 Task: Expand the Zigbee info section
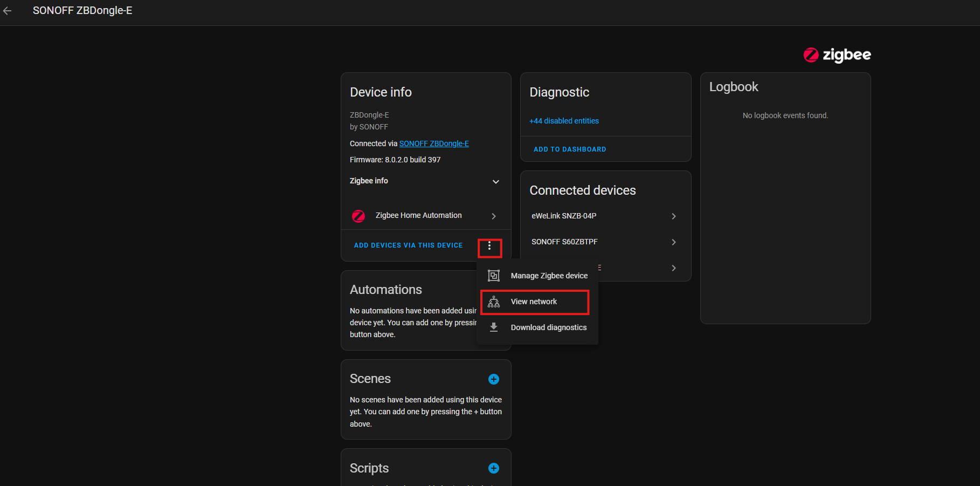[x=495, y=182]
